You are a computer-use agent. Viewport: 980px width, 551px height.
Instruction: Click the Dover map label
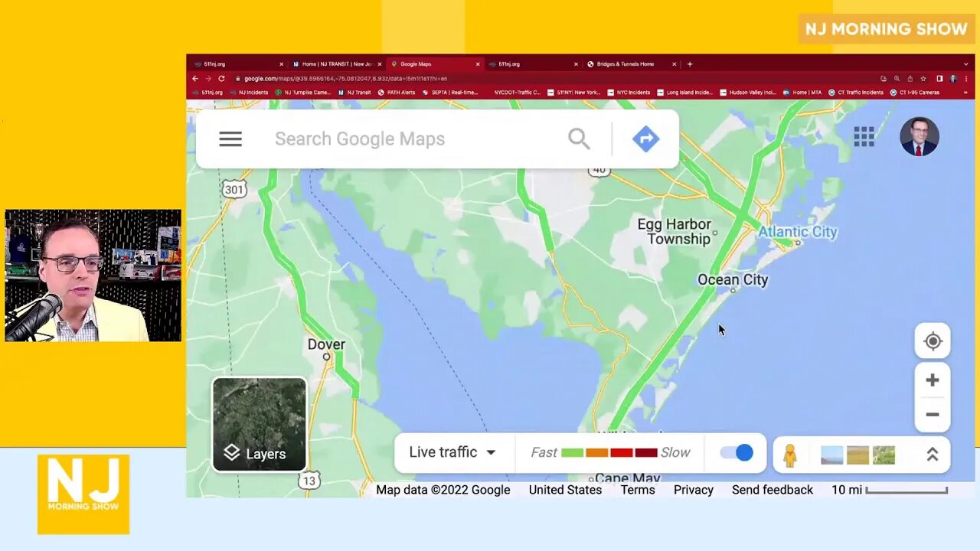pos(326,344)
